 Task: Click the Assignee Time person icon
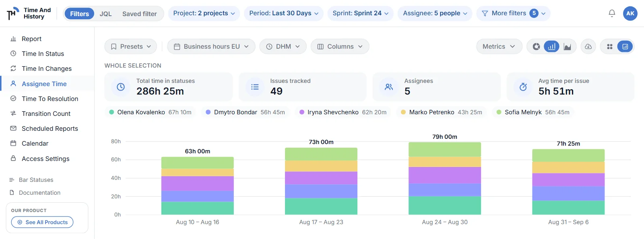click(13, 84)
